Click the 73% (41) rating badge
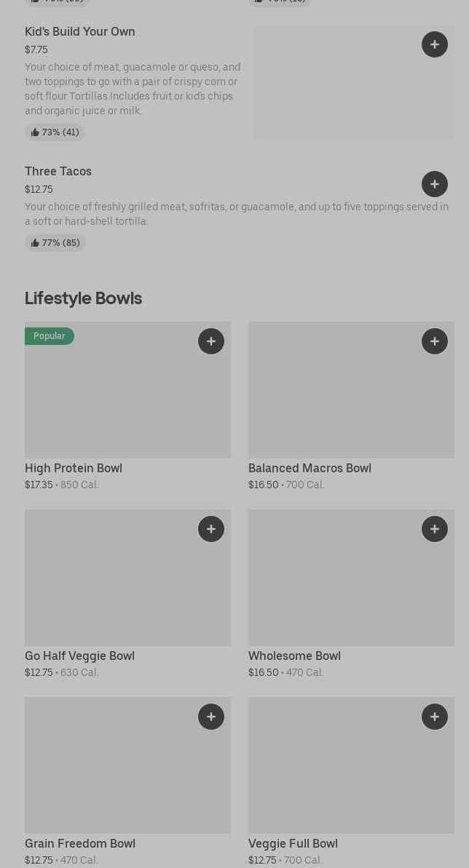The height and width of the screenshot is (868, 469). (x=55, y=132)
